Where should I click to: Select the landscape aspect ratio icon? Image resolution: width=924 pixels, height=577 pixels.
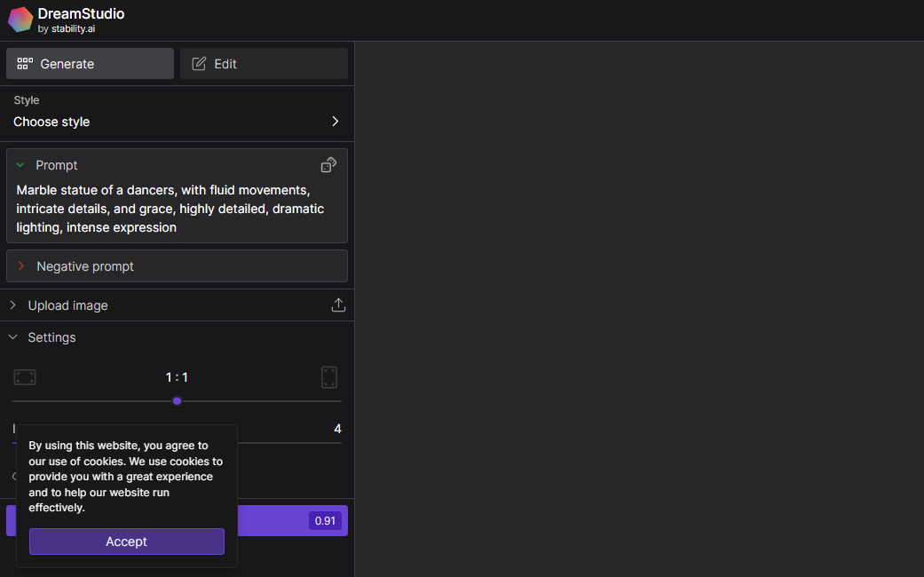25,377
